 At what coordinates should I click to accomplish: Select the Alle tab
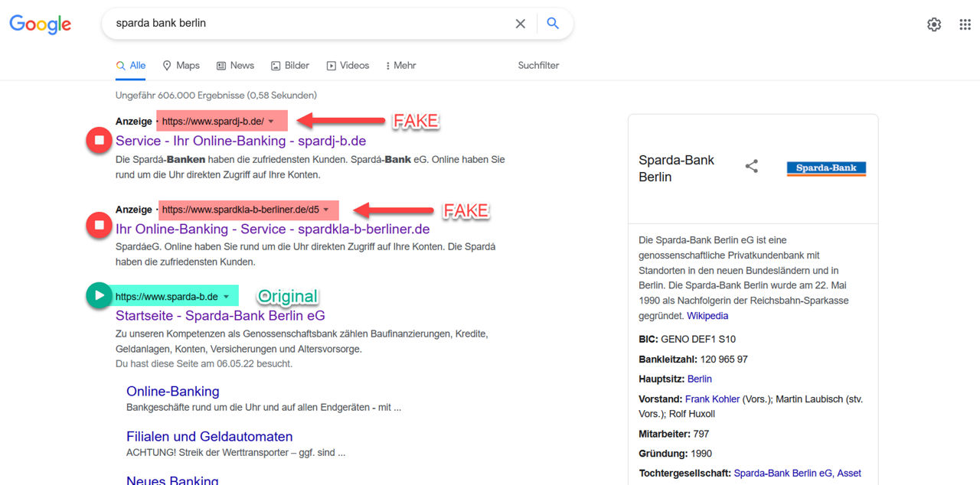pos(131,66)
